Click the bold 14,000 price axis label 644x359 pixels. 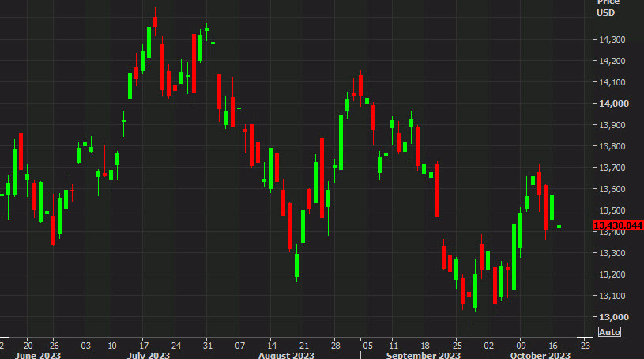click(x=614, y=104)
